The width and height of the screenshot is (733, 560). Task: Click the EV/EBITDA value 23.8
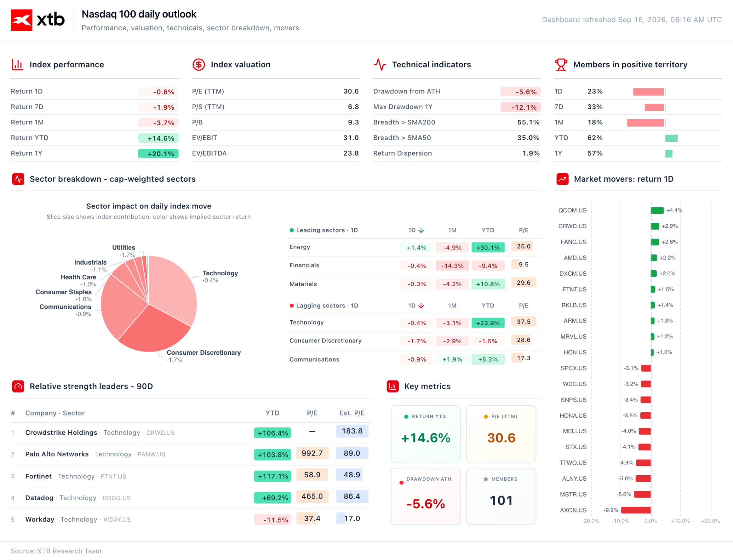coord(351,153)
